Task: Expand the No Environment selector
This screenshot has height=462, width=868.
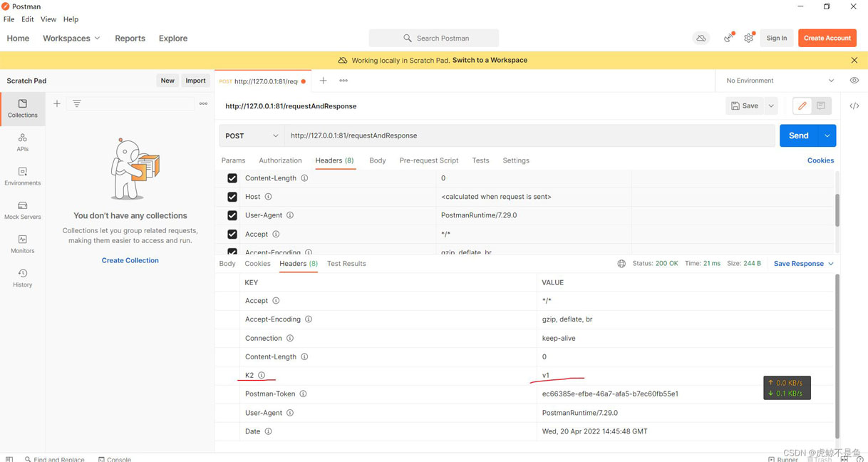Action: pyautogui.click(x=780, y=81)
